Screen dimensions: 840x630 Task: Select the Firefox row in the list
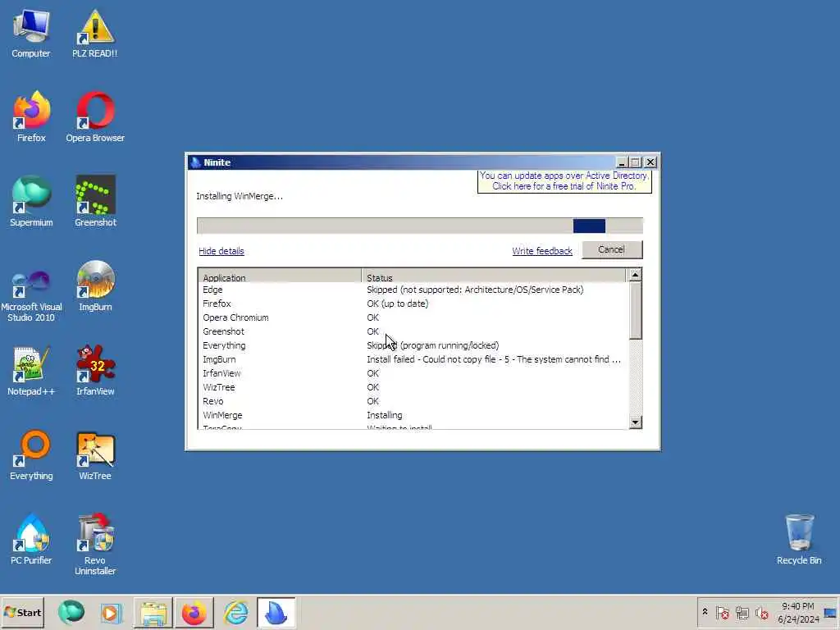click(413, 304)
